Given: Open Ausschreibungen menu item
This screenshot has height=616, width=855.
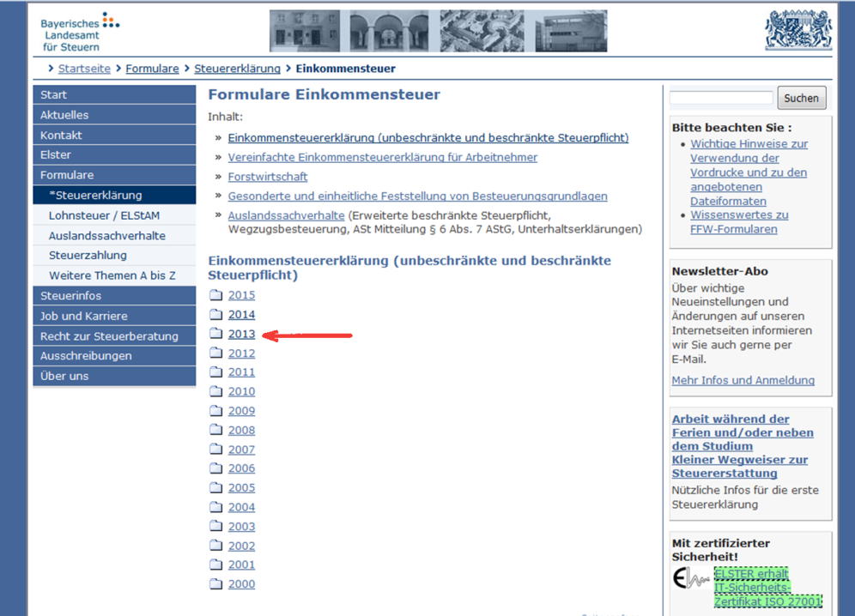Looking at the screenshot, I should [x=114, y=355].
